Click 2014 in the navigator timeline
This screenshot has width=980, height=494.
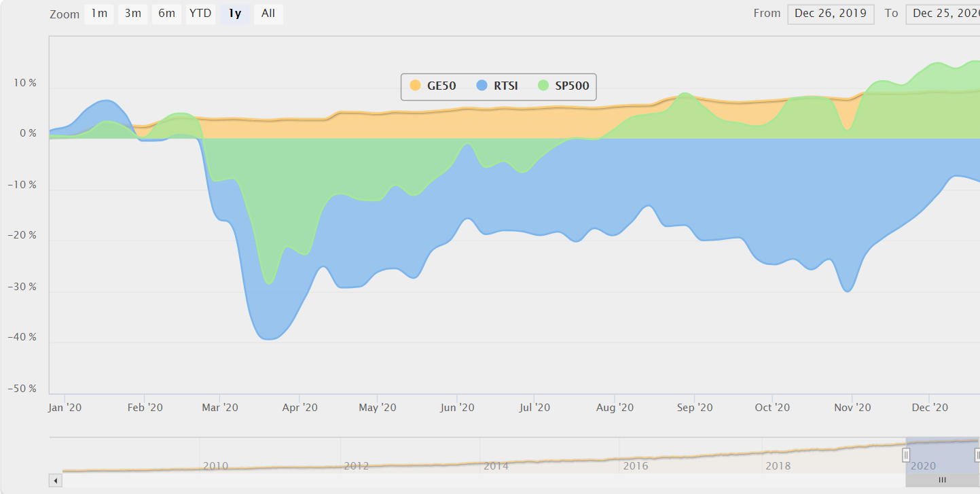coord(496,466)
